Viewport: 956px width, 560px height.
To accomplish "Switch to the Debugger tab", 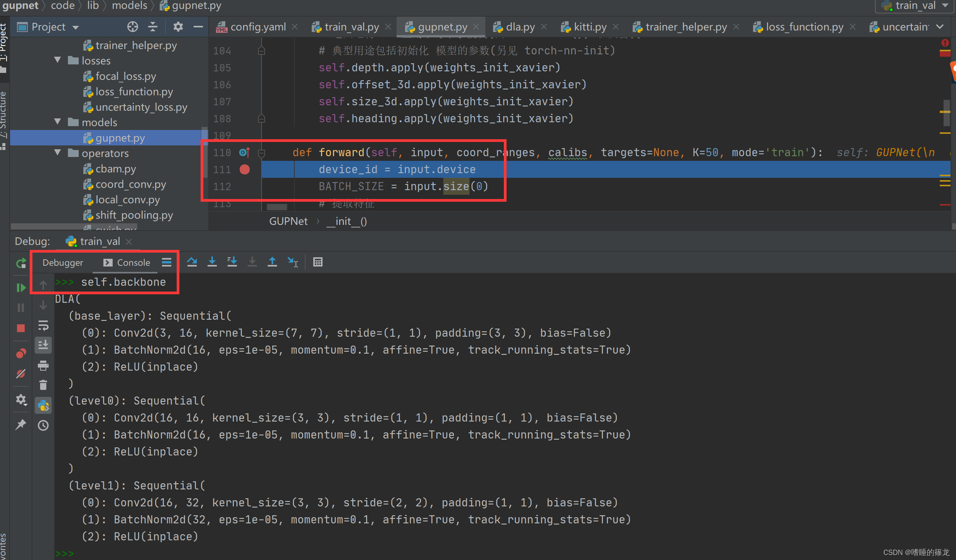I will pos(62,263).
